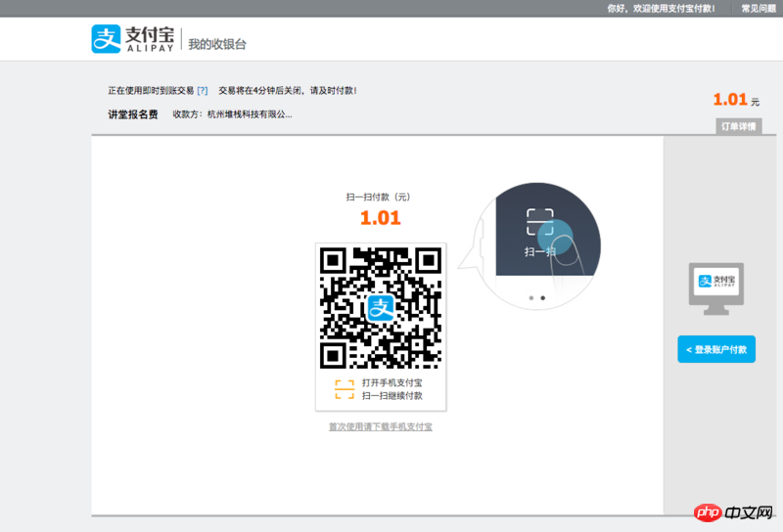Click the payment QR code

click(x=381, y=308)
